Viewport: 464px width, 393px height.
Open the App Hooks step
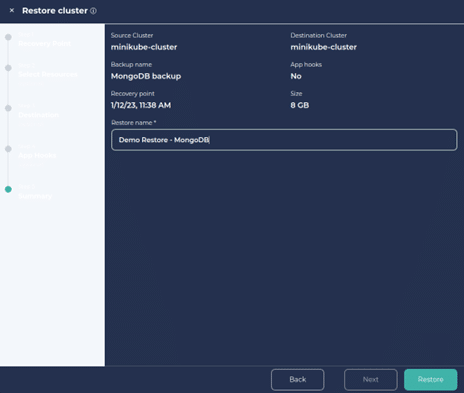point(37,155)
